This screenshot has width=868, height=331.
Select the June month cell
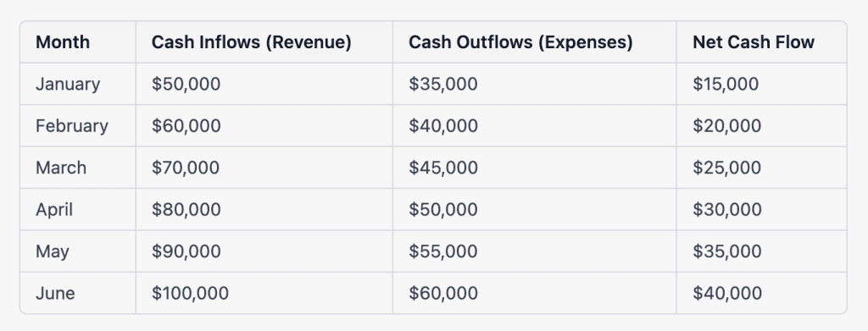(x=55, y=293)
